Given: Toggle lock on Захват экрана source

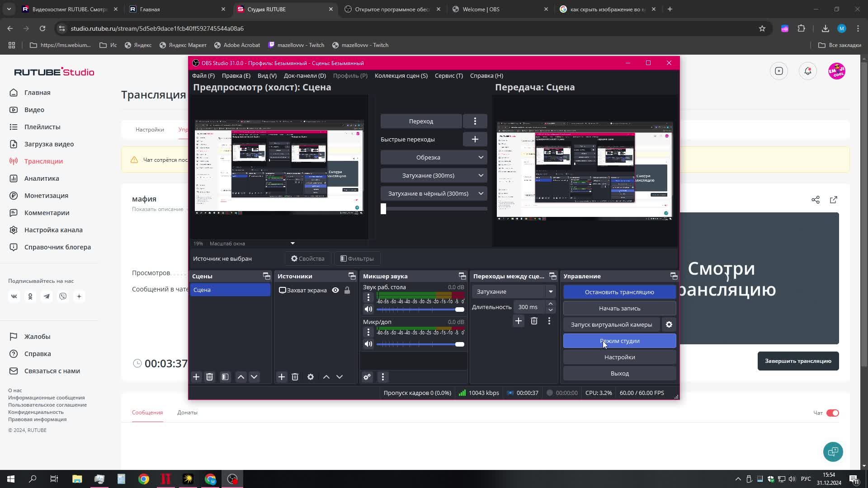Looking at the screenshot, I should click(347, 290).
